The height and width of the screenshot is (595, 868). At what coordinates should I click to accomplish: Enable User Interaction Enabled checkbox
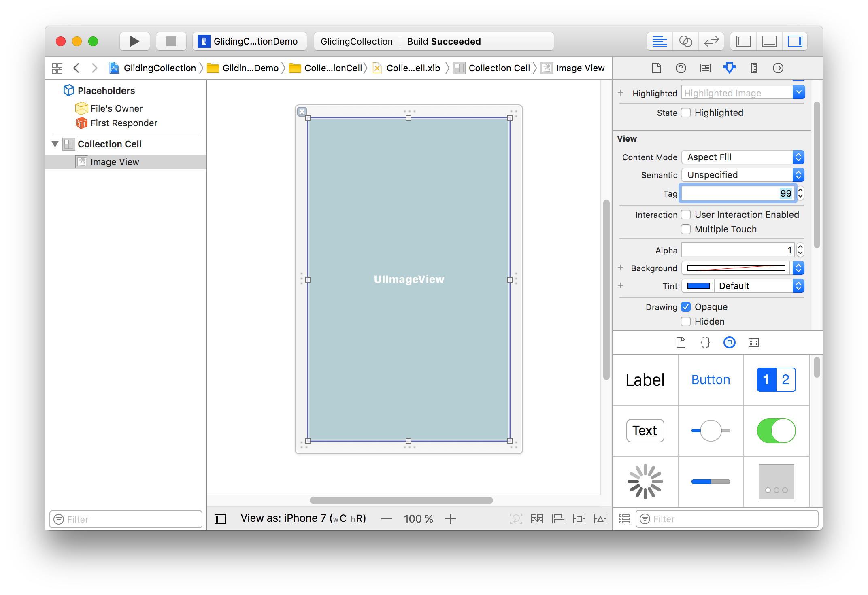pos(686,215)
